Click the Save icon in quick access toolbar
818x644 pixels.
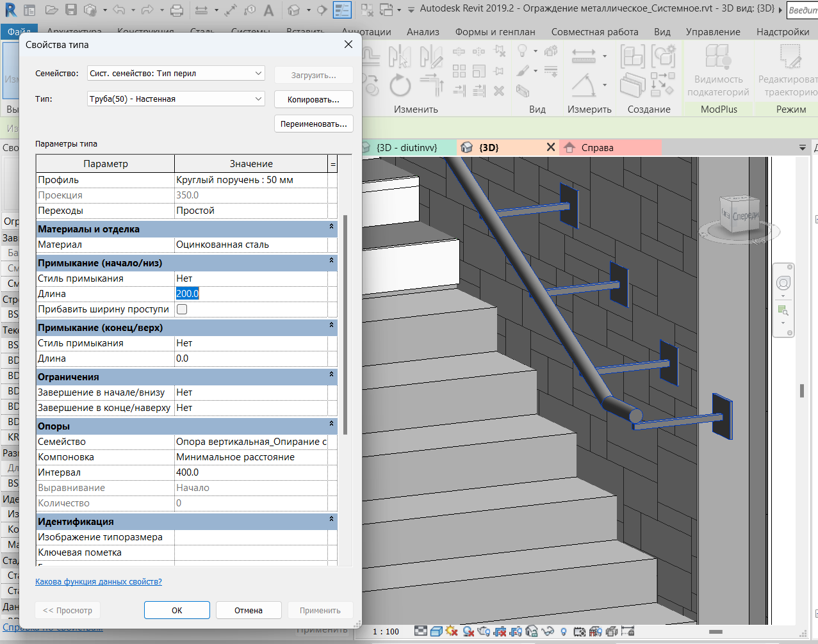(x=71, y=10)
